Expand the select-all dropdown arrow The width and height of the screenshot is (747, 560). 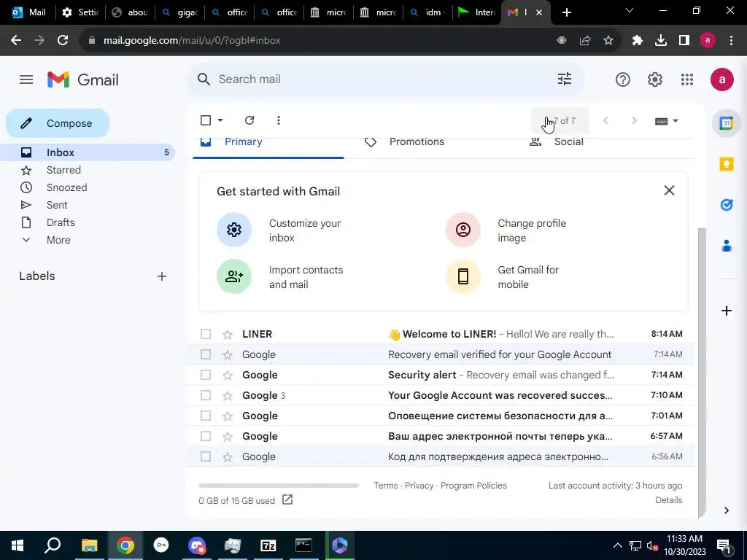point(220,120)
